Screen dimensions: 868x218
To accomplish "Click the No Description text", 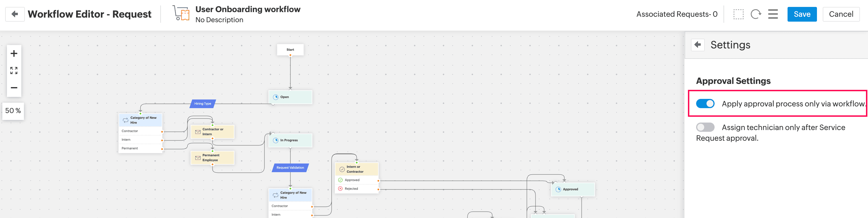I will click(x=219, y=20).
